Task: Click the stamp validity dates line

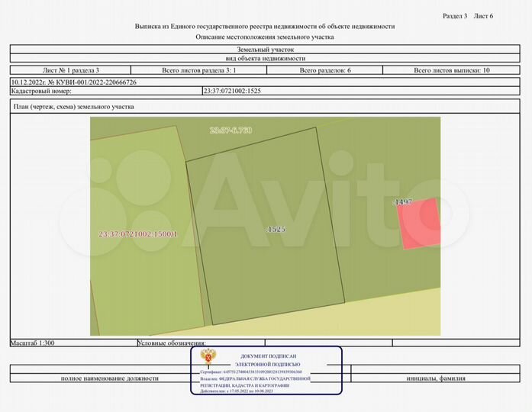Action: [x=237, y=391]
